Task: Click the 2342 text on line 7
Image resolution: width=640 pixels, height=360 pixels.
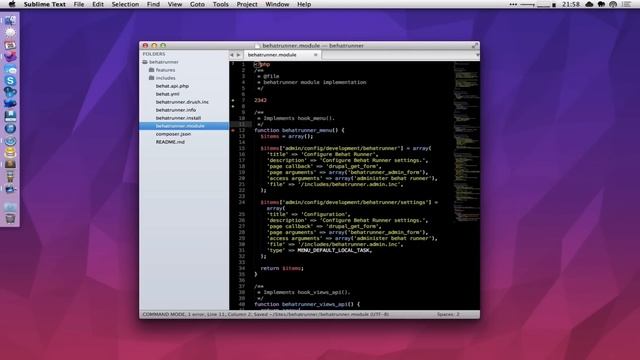Action: 260,100
